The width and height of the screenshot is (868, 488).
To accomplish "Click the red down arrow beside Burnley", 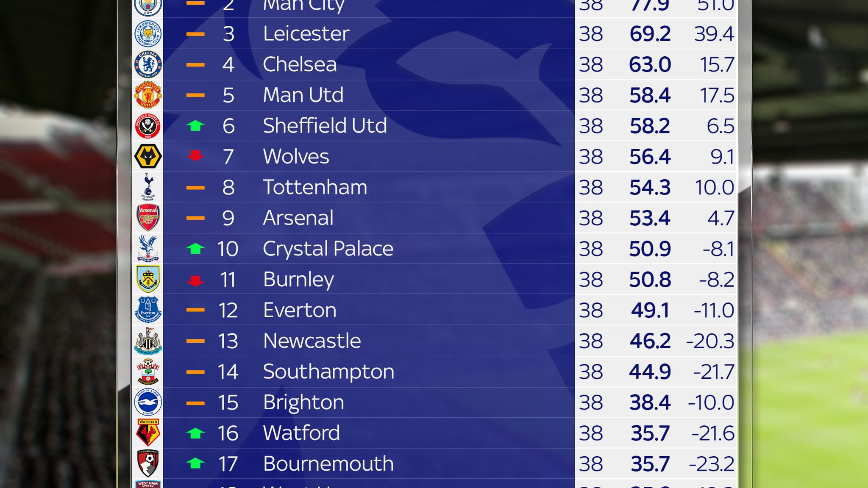I will pyautogui.click(x=195, y=280).
